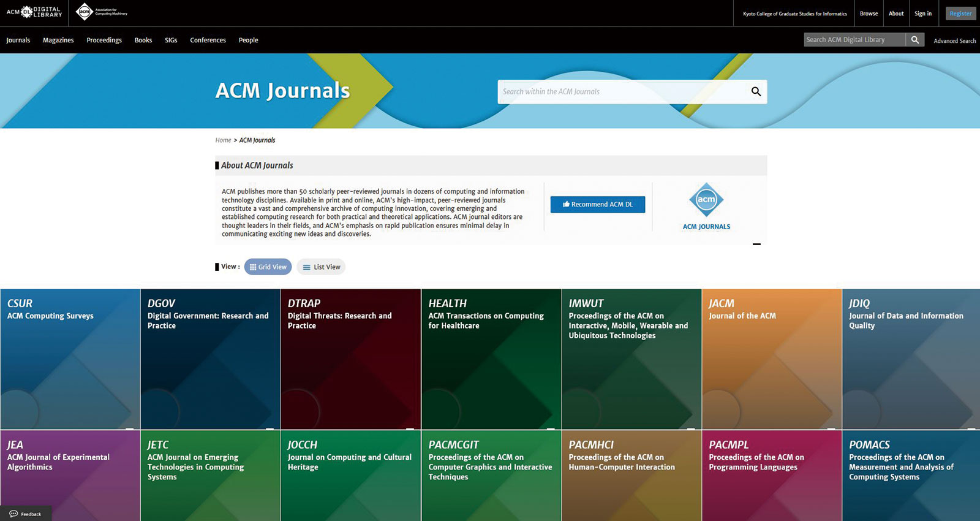
Task: Open the Association for Computing Machinery logo
Action: coord(102,12)
